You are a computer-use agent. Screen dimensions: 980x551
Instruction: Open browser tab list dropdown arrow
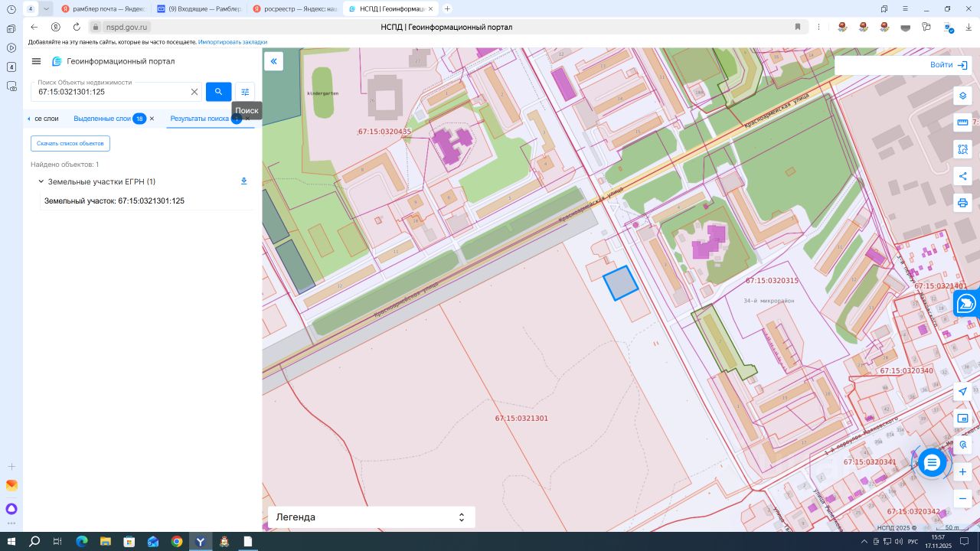tap(47, 8)
